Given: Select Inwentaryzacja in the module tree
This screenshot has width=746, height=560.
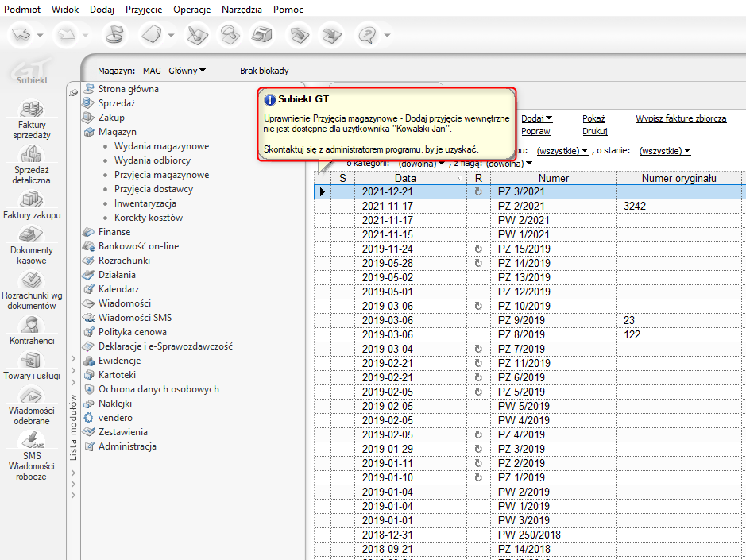Looking at the screenshot, I should 145,203.
